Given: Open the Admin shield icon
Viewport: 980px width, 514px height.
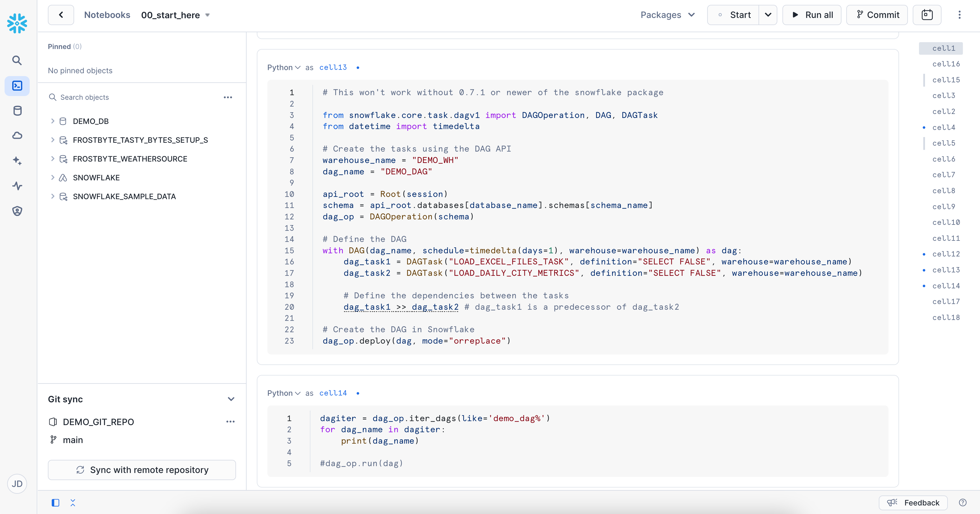Looking at the screenshot, I should click(17, 211).
